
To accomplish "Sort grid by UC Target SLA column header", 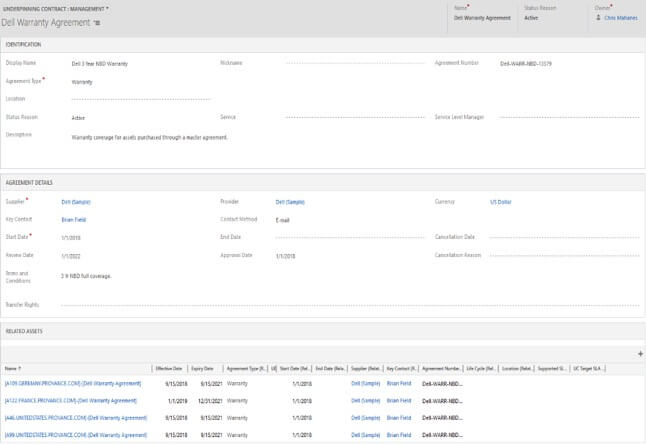I will (588, 369).
